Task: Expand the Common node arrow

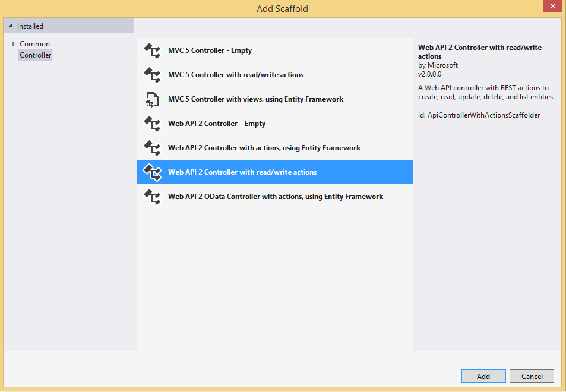Action: click(x=14, y=44)
